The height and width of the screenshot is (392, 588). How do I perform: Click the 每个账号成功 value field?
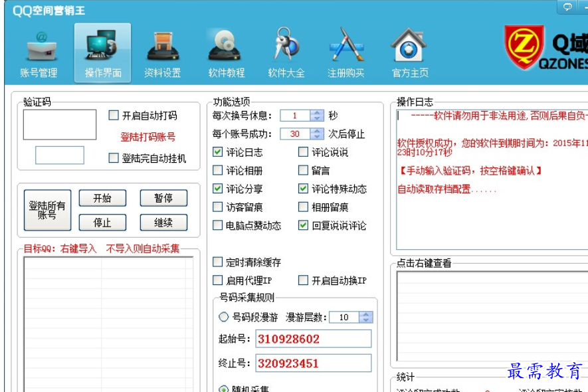coord(295,134)
